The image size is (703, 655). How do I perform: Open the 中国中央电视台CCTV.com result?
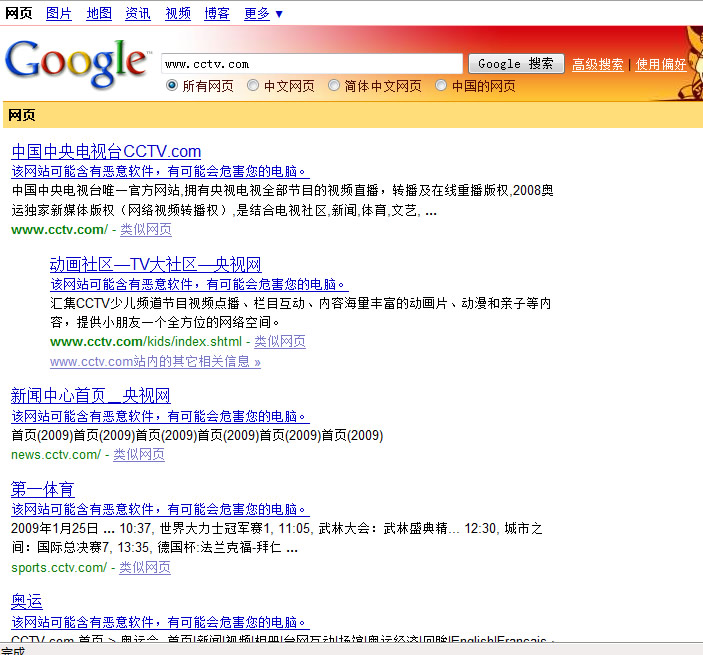tap(106, 151)
